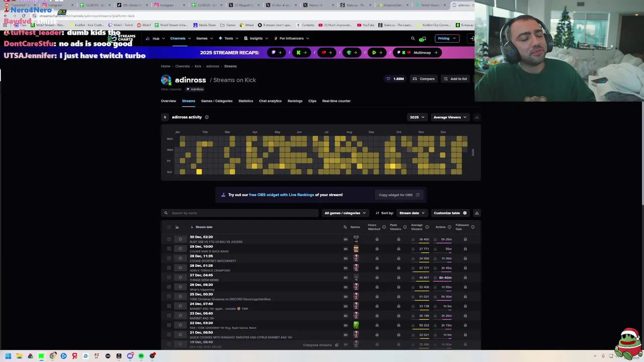Open the Windows Start menu

(x=8, y=356)
